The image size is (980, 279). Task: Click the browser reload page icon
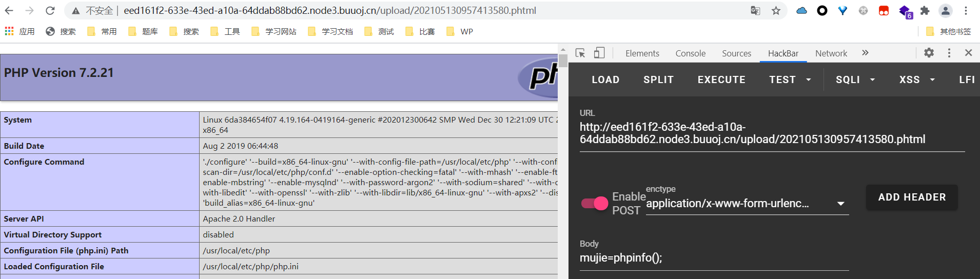coord(50,11)
